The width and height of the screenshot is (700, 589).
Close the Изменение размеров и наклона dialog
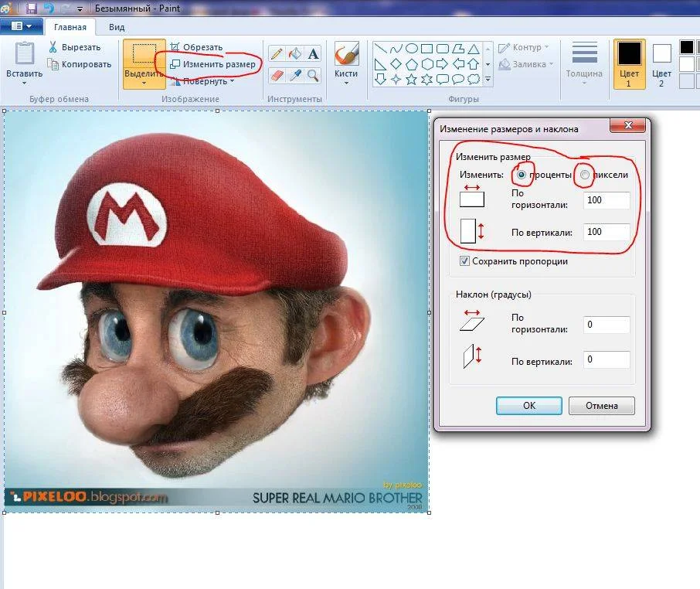627,125
